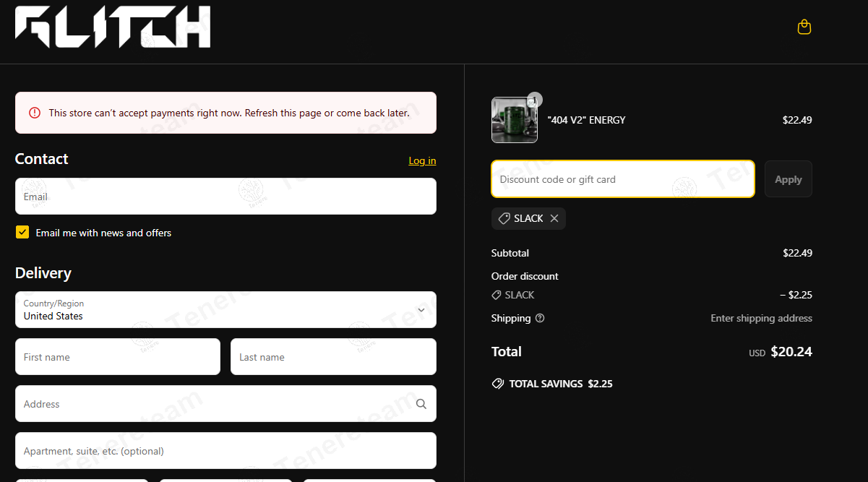Click the "404 V2" ENERGY product thumbnail

[515, 120]
